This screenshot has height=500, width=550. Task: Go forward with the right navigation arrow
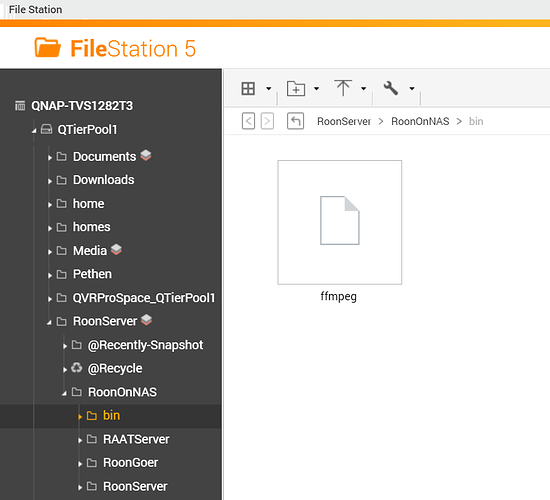point(267,121)
